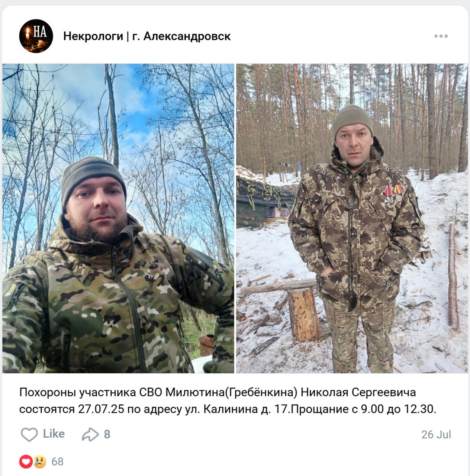Screen dimensions: 470x476
Task: Click the HA letters in the group logo
Action: (40, 32)
